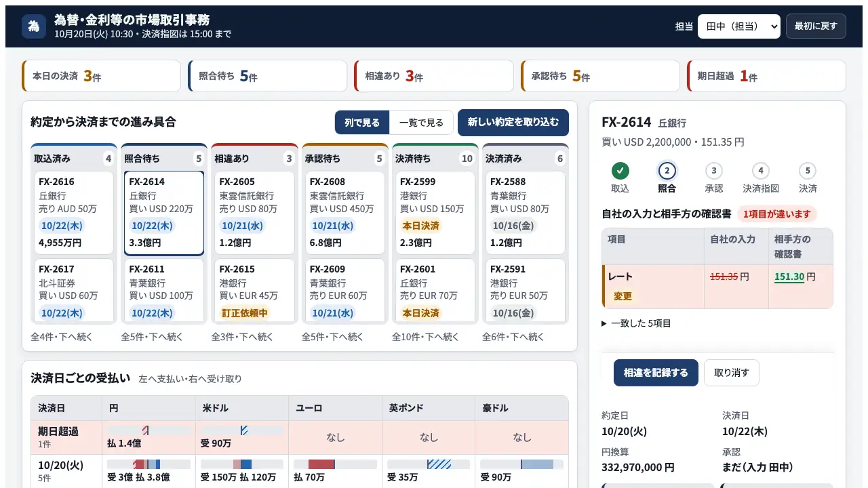Image resolution: width=868 pixels, height=488 pixels.
Task: Select trade card FX-2609 売り EUR 60万
Action: 344,291
